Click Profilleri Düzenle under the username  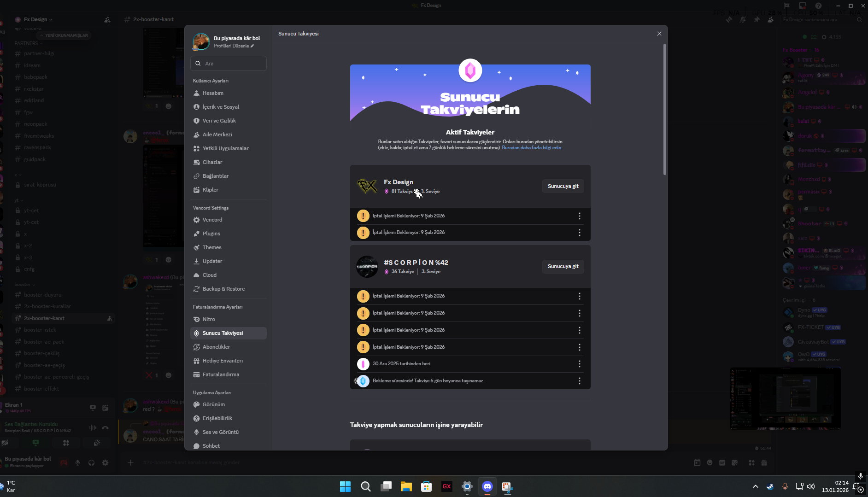234,46
